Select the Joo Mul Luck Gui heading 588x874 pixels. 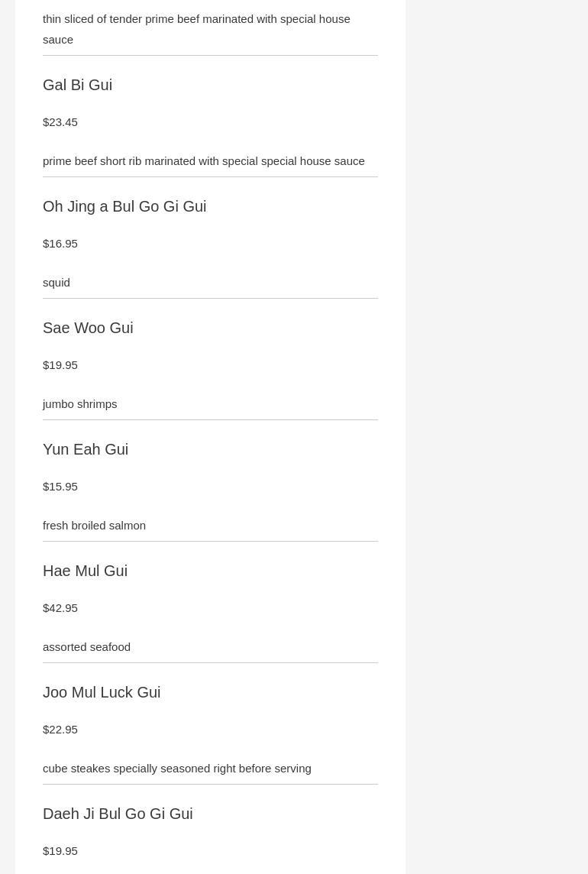tap(102, 692)
